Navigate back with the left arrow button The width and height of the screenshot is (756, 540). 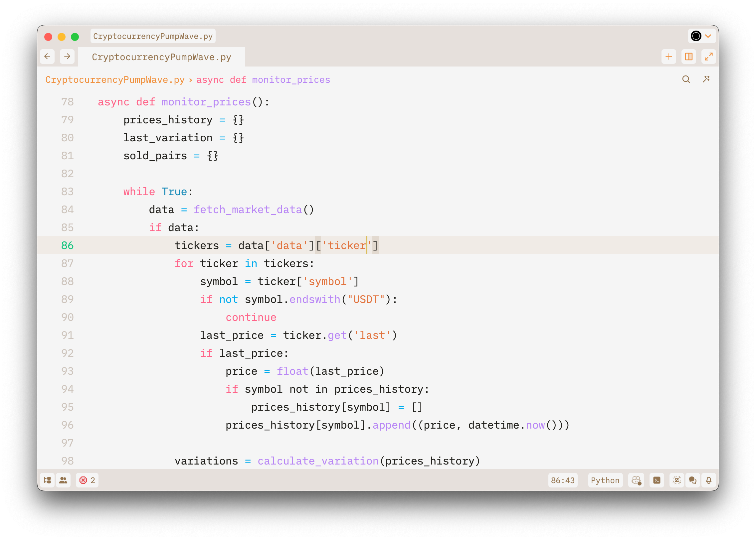pos(47,57)
